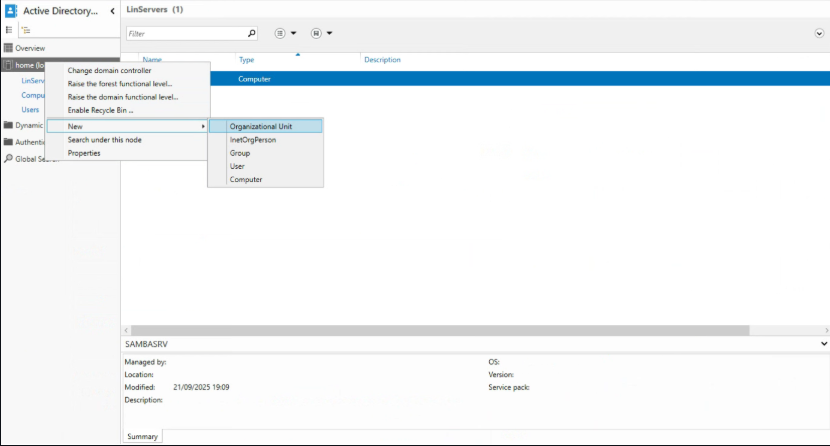The height and width of the screenshot is (446, 830).
Task: Click the search magnifier in Filter box
Action: click(251, 33)
